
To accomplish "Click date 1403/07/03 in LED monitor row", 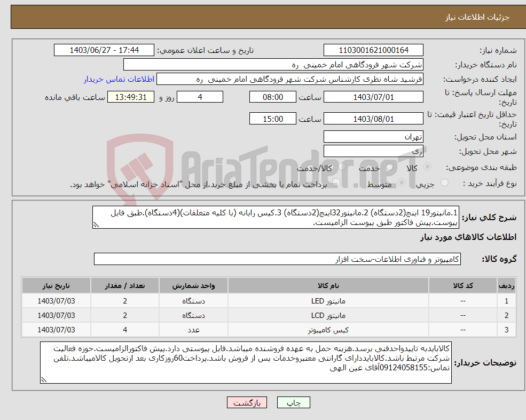I will [57, 301].
